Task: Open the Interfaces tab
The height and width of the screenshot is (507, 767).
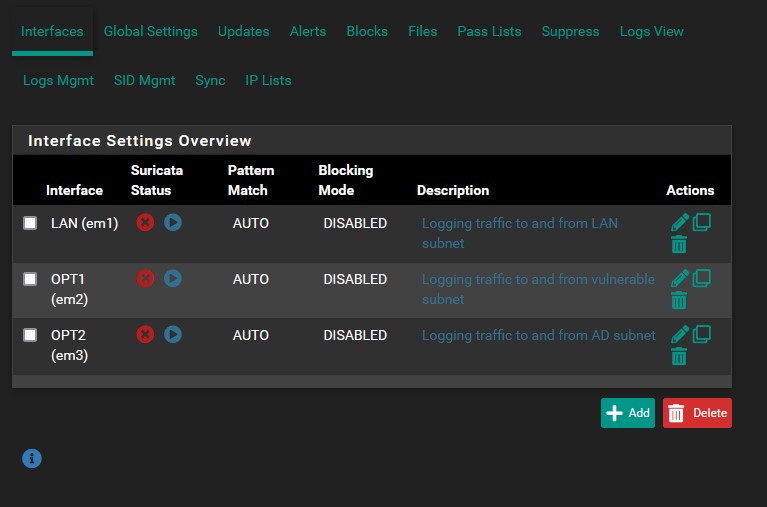Action: (52, 31)
